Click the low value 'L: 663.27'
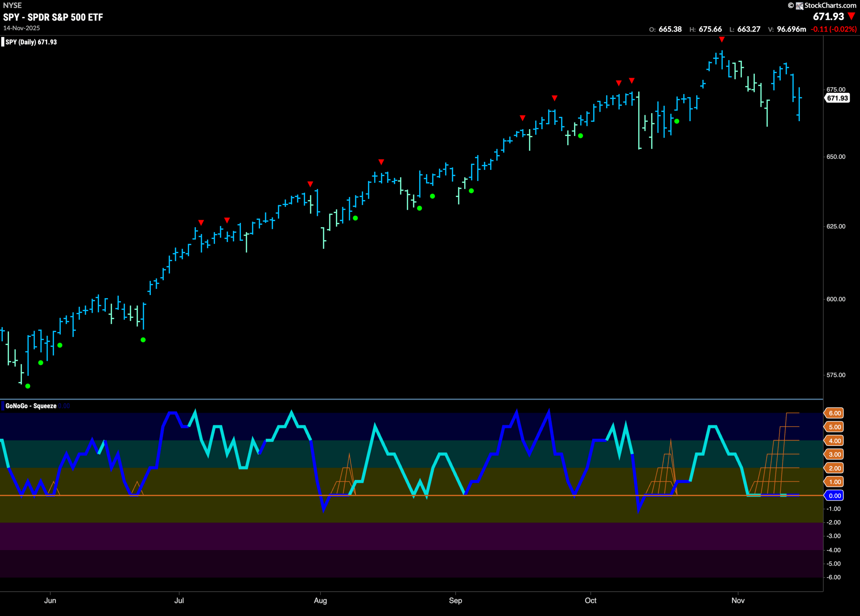This screenshot has width=860, height=616. tap(745, 29)
